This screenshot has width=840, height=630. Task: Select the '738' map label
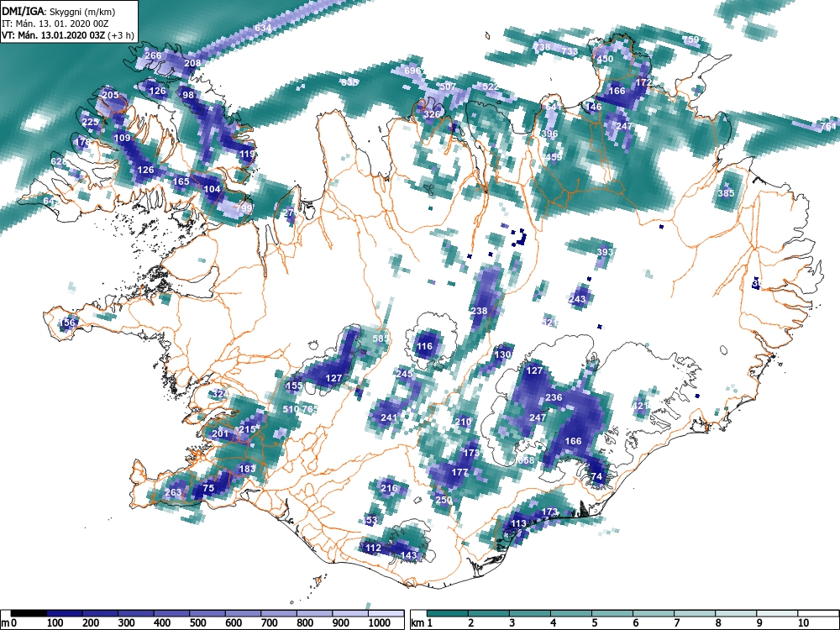(x=542, y=47)
